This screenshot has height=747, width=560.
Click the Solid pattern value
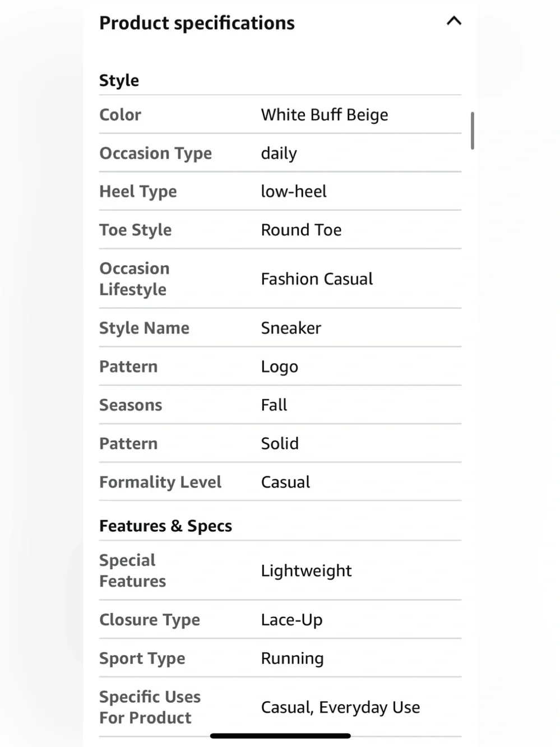[280, 443]
